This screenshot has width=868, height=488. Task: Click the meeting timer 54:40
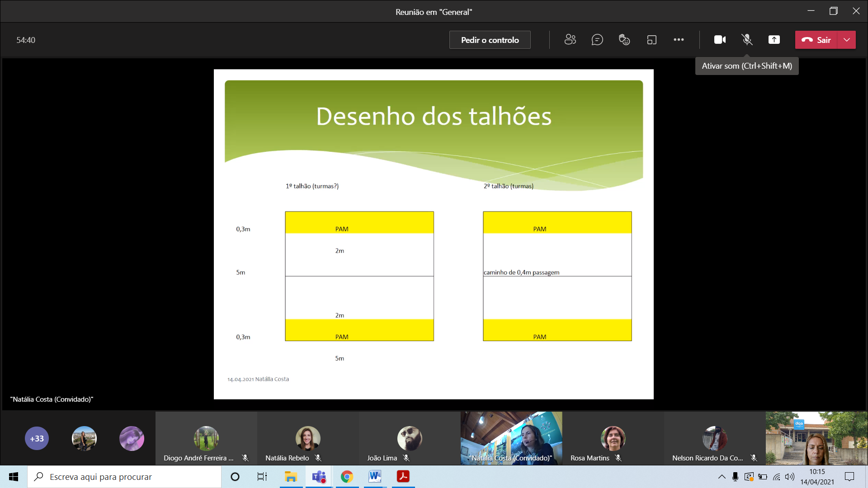(x=26, y=40)
